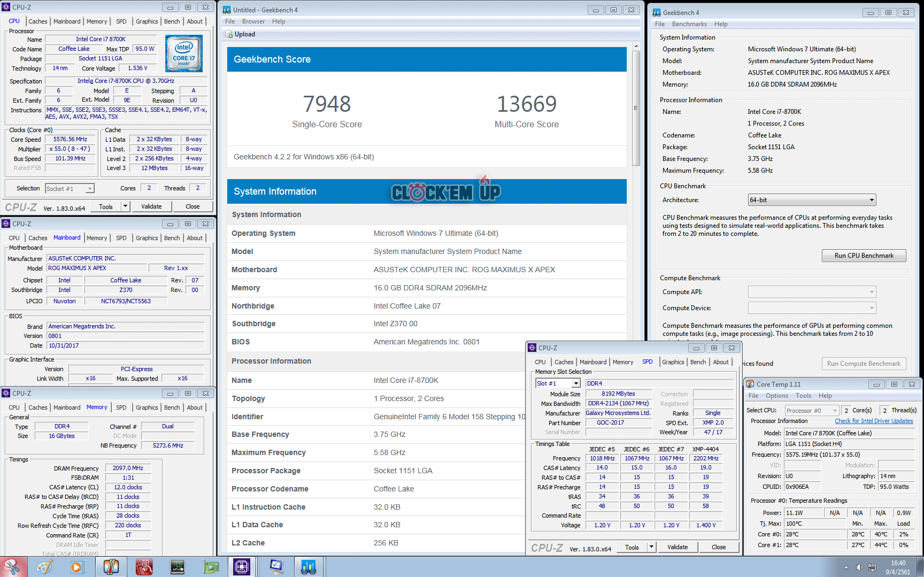Switch to Geekbench glasses taskbar icon

click(x=309, y=567)
